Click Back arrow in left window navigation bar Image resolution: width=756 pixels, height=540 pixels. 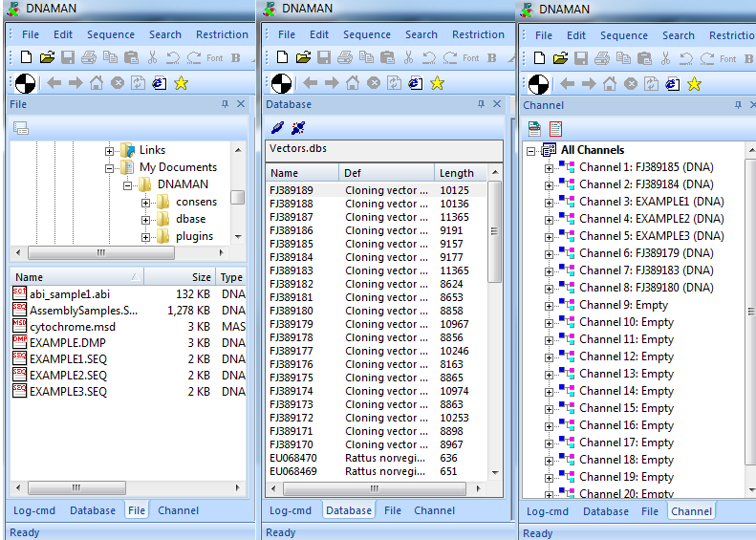[54, 83]
